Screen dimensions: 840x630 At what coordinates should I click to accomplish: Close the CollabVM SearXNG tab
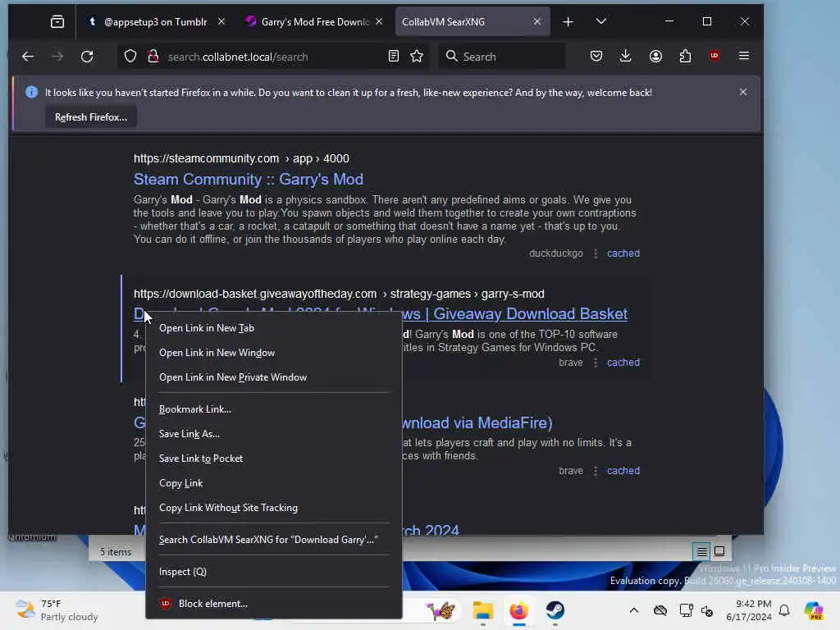coord(537,21)
